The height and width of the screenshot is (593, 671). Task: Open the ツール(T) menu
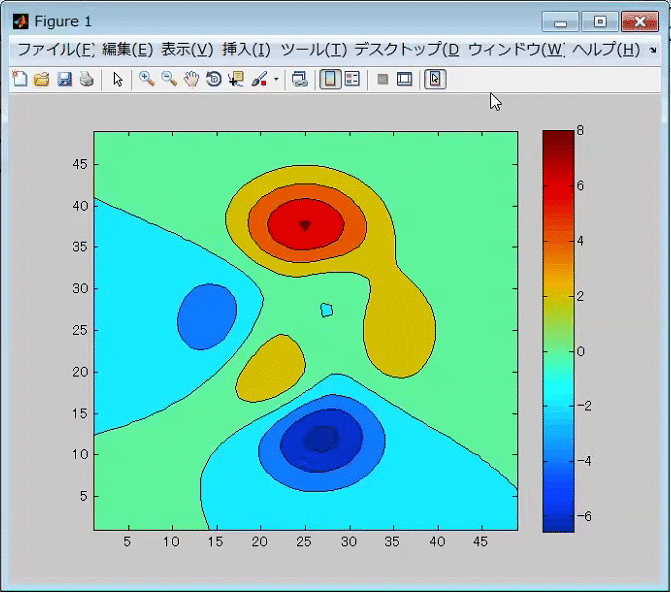coord(314,49)
